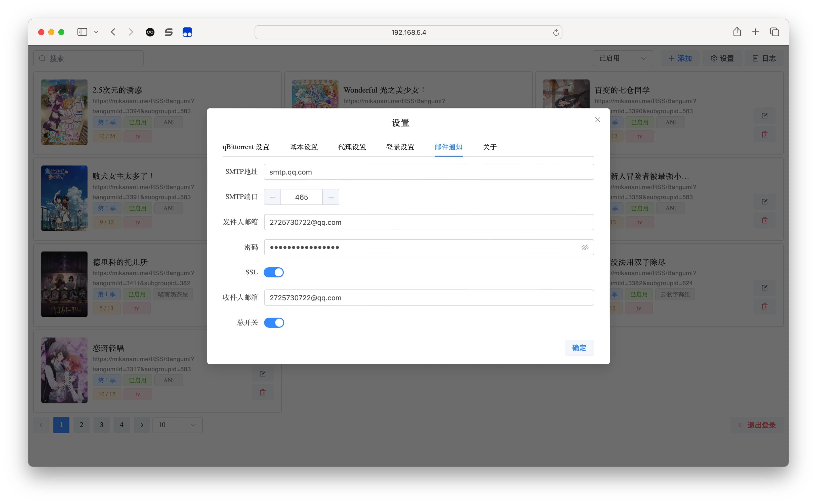This screenshot has height=504, width=817.
Task: Click the address bar showing 192.168.5.4
Action: pos(408,32)
